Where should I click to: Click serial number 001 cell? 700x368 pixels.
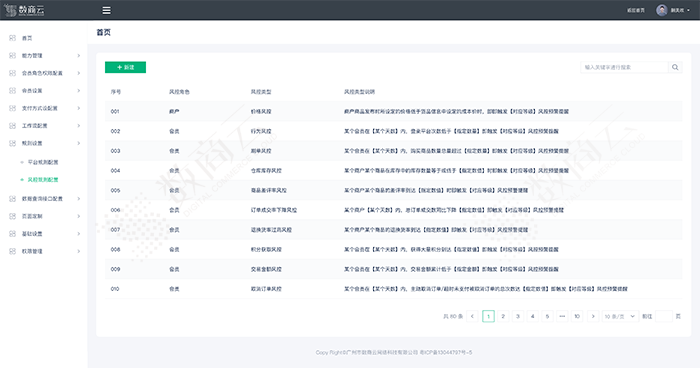(x=115, y=111)
